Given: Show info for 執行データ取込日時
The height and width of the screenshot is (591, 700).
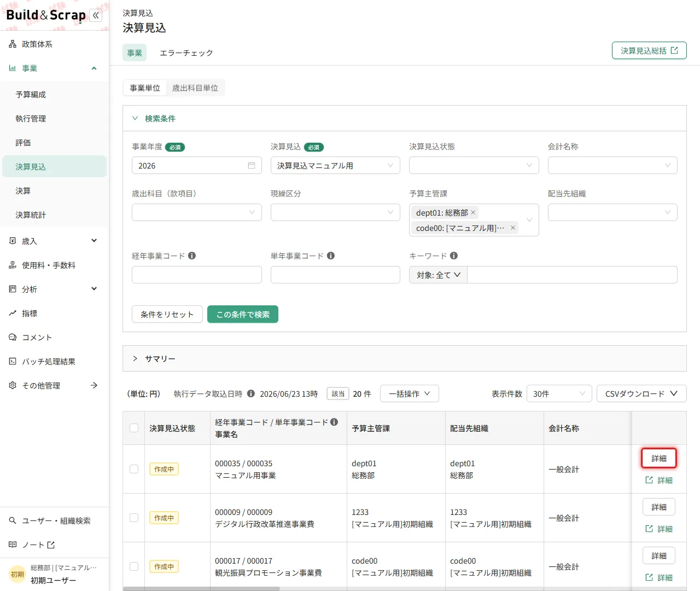Looking at the screenshot, I should 251,393.
